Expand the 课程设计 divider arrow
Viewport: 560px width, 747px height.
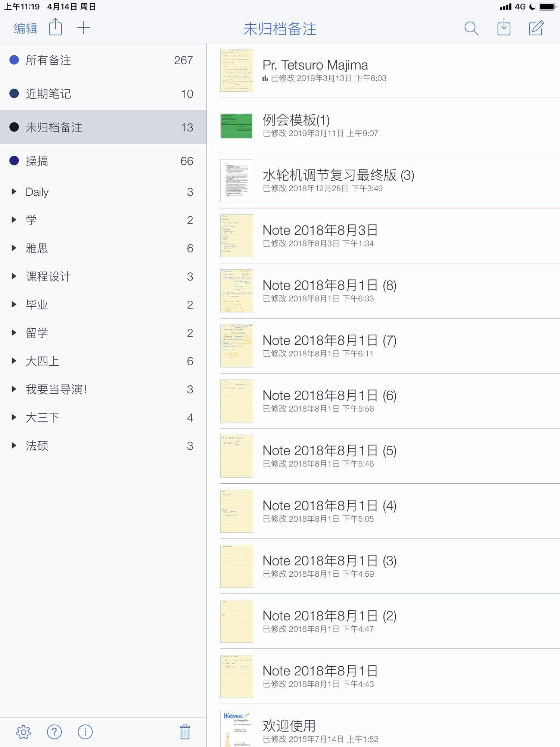click(14, 276)
